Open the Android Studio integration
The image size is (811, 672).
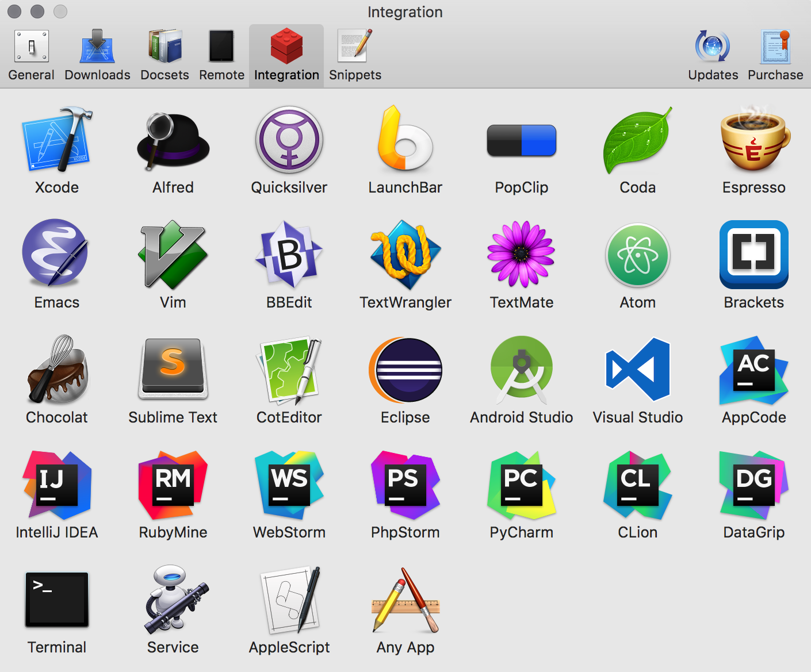click(x=521, y=370)
